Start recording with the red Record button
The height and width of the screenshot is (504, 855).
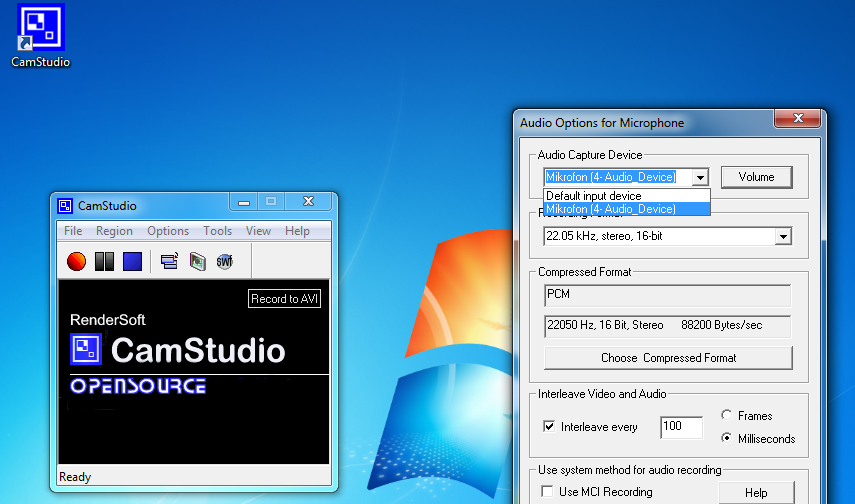point(76,261)
